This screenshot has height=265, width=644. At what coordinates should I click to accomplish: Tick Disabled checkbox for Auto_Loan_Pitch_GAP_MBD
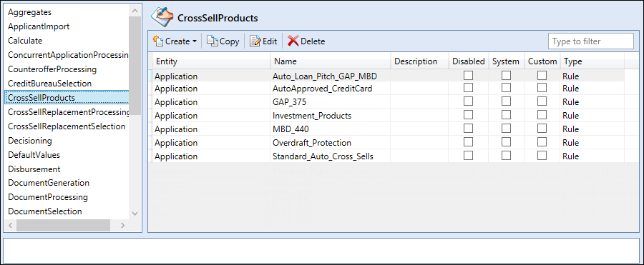point(468,76)
